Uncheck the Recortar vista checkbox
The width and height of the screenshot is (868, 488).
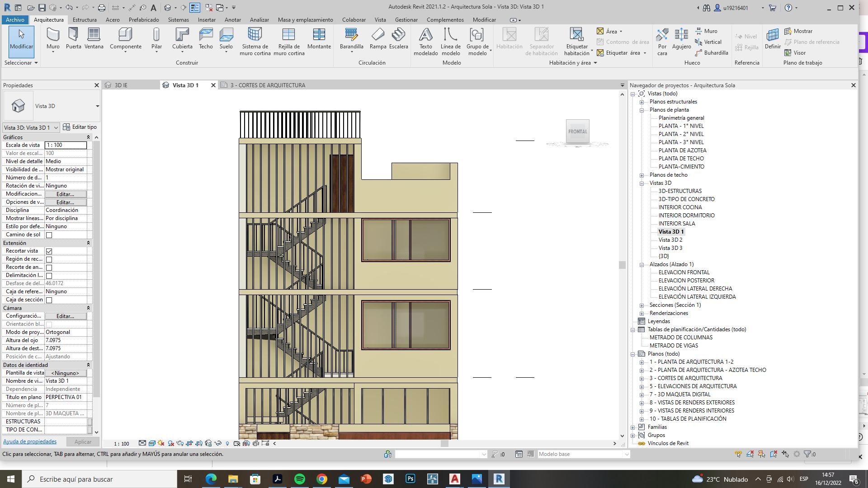coord(49,251)
